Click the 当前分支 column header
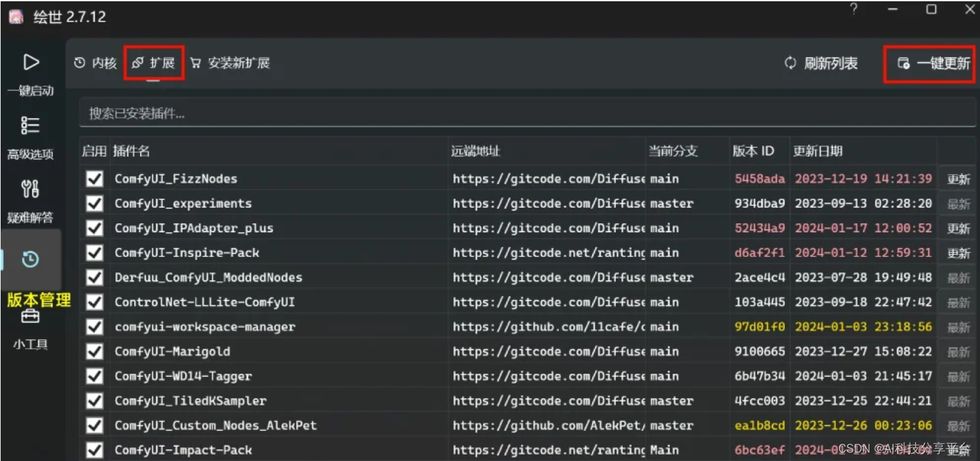 coord(673,151)
